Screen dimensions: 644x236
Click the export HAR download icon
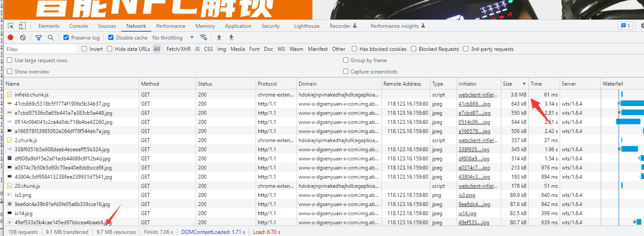pyautogui.click(x=231, y=38)
